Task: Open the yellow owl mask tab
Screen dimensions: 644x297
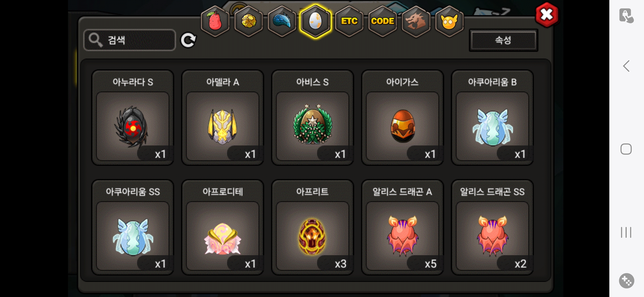Action: [449, 21]
